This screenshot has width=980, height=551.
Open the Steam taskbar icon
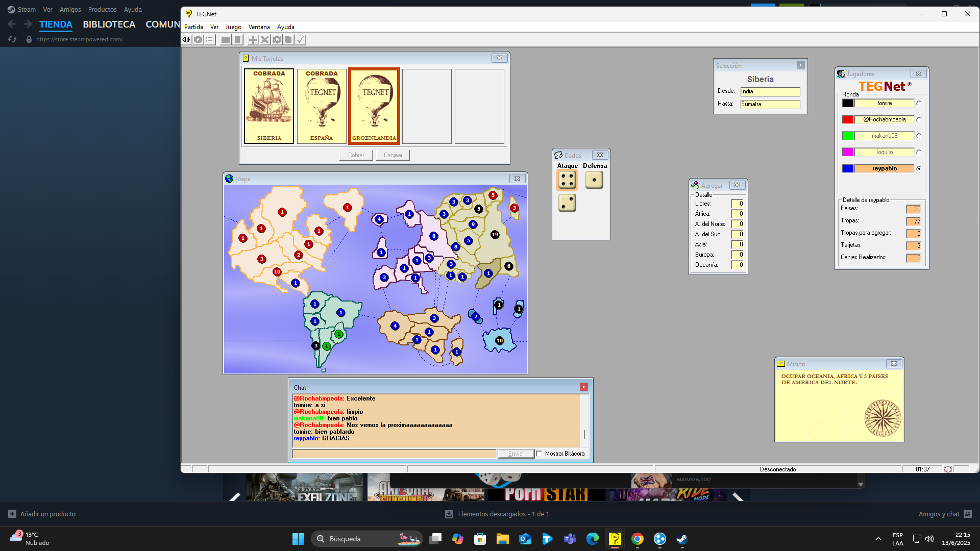(x=682, y=539)
